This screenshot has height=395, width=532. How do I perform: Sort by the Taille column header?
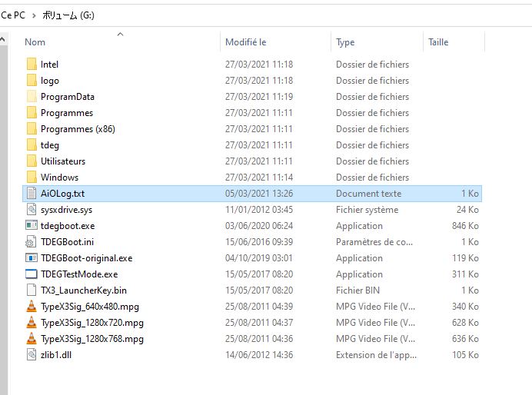coord(438,42)
